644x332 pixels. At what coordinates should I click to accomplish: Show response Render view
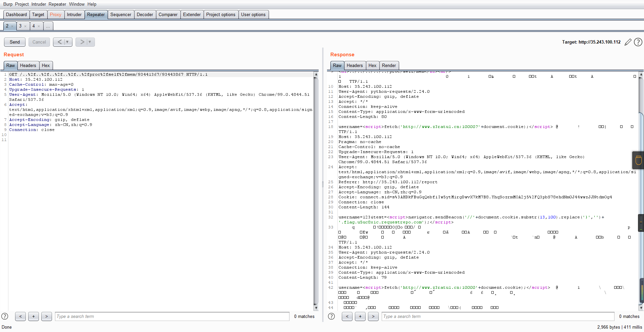(x=389, y=66)
